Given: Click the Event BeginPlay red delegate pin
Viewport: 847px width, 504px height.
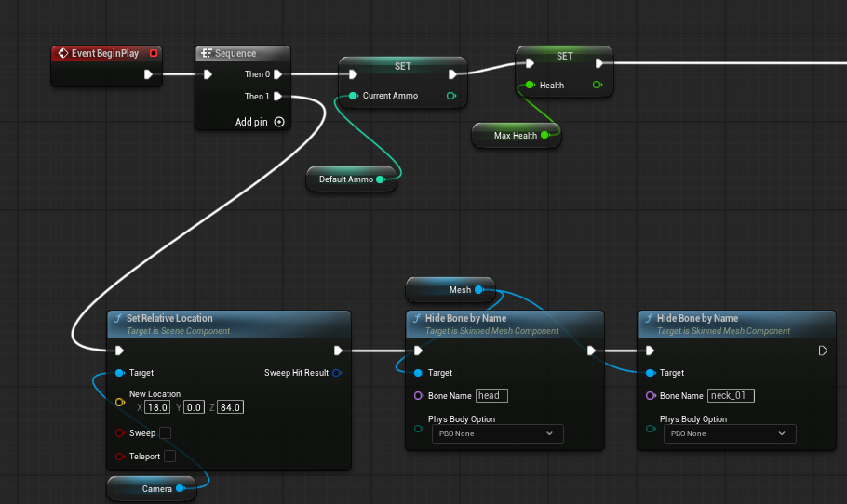Looking at the screenshot, I should coord(154,53).
